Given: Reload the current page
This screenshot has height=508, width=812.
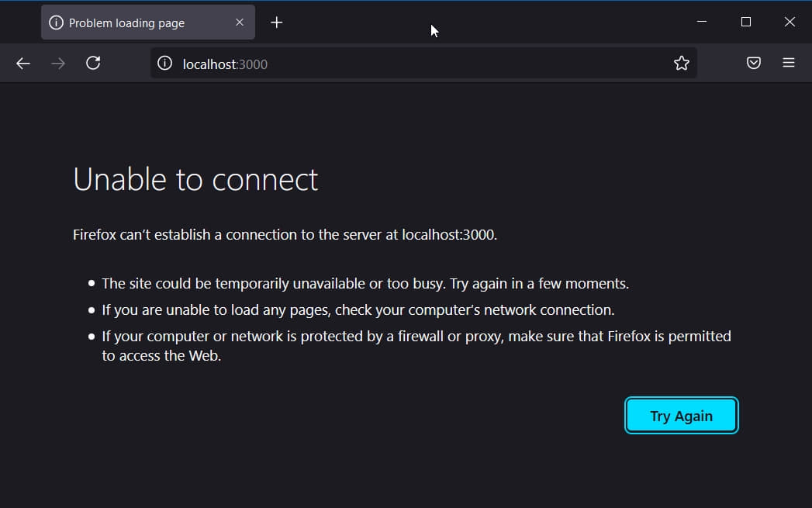Looking at the screenshot, I should pos(93,63).
